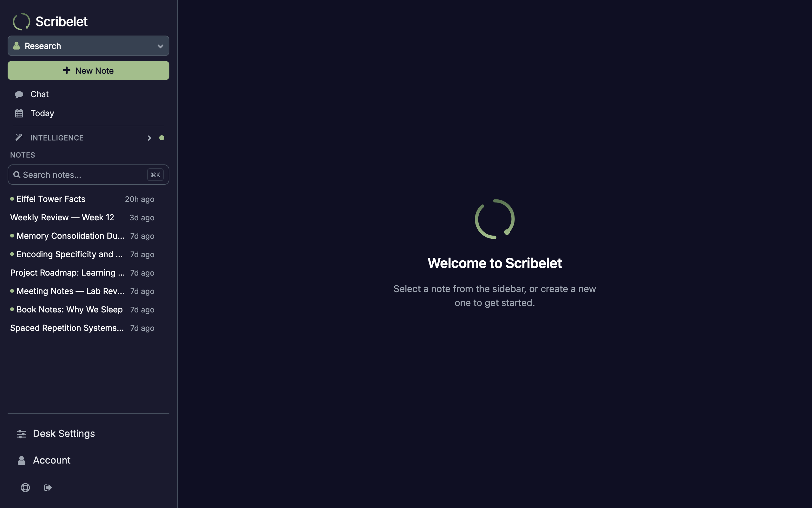Screen dimensions: 812x508
Task: Click the Welcome to Scribelet heading
Action: click(x=494, y=263)
